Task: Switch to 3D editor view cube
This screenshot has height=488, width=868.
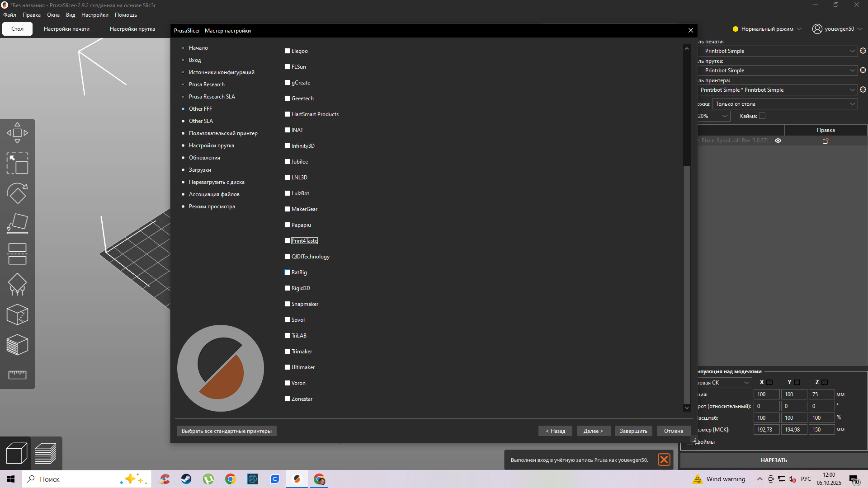Action: [x=16, y=453]
